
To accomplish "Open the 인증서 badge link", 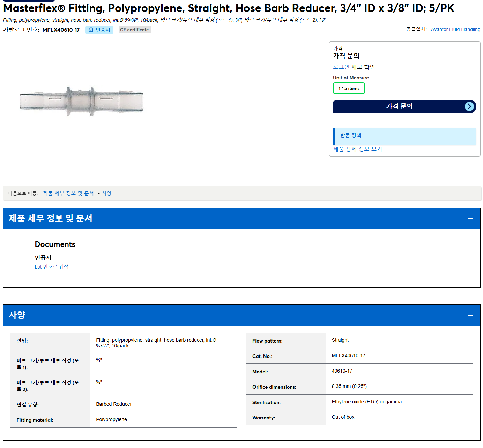I will pyautogui.click(x=99, y=30).
